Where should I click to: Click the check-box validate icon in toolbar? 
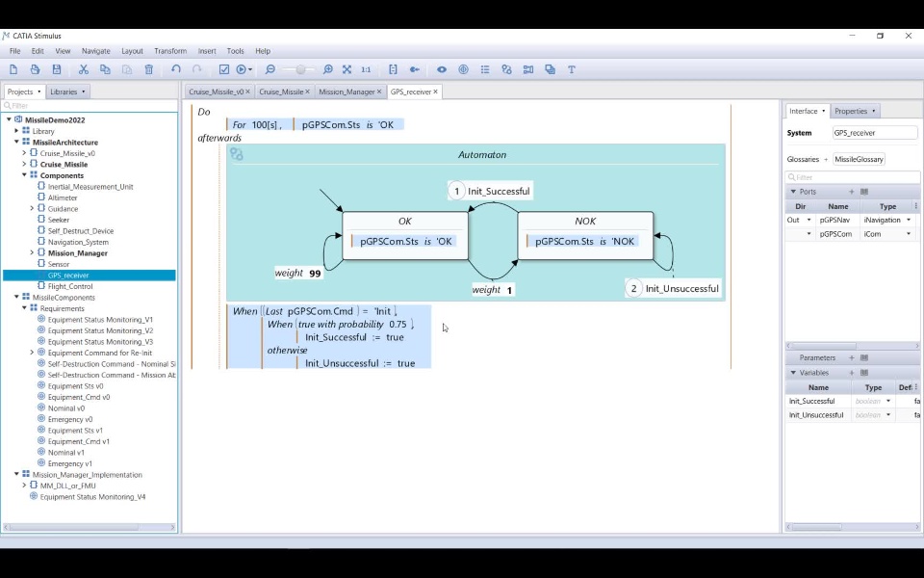224,69
